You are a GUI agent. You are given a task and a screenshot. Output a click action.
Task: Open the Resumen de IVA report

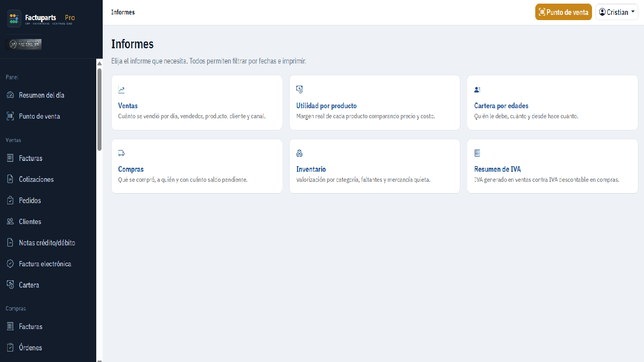[x=497, y=169]
